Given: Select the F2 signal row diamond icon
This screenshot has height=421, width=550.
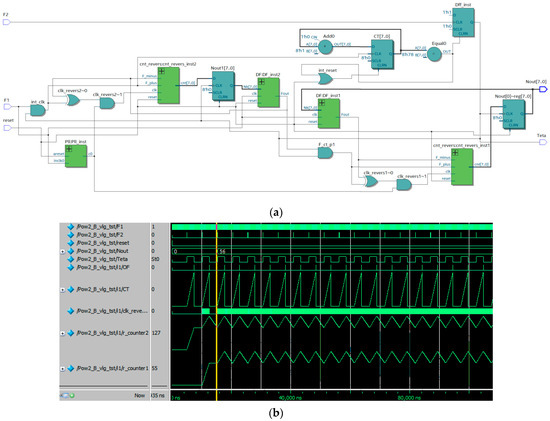Looking at the screenshot, I should (x=71, y=235).
